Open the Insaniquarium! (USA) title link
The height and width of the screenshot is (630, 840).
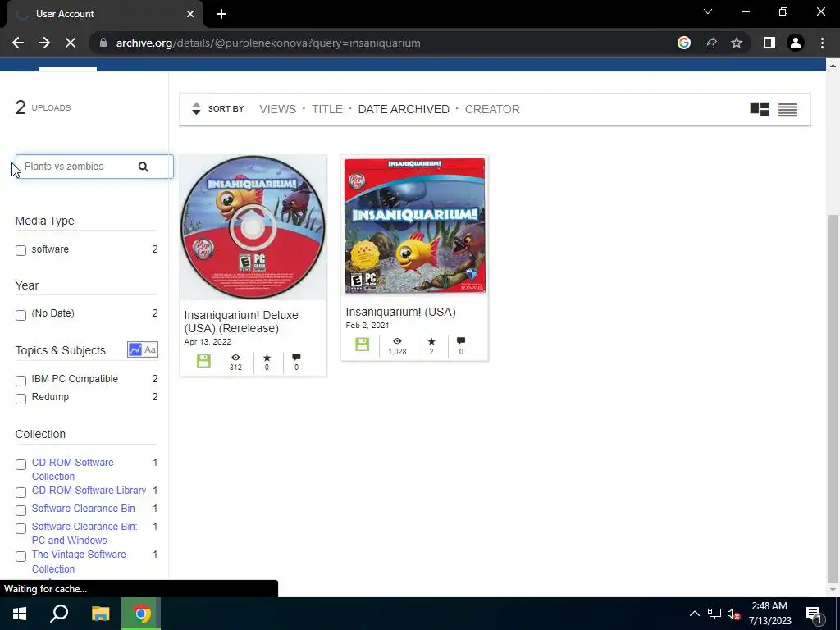coord(400,312)
